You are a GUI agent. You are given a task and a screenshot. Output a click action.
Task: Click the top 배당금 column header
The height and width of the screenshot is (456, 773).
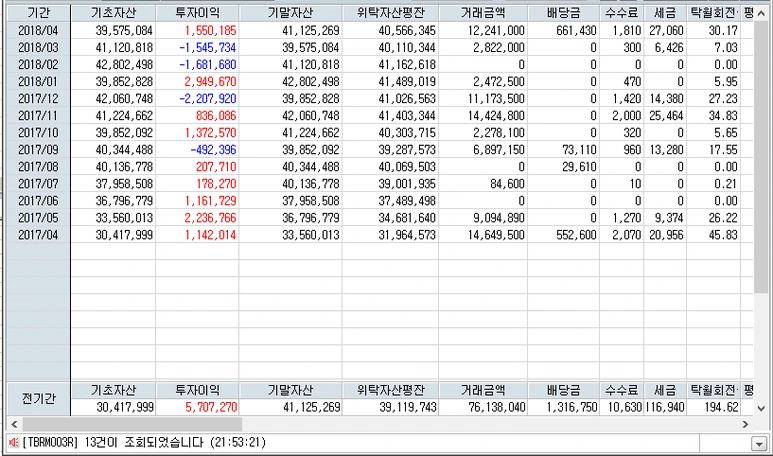tap(563, 13)
